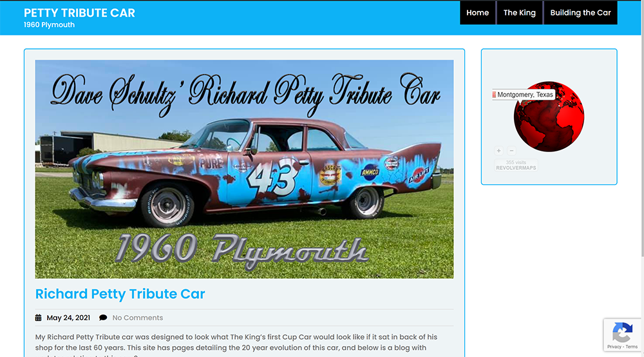The image size is (644, 357).
Task: Click the May 24, 2021 post date
Action: (68, 318)
